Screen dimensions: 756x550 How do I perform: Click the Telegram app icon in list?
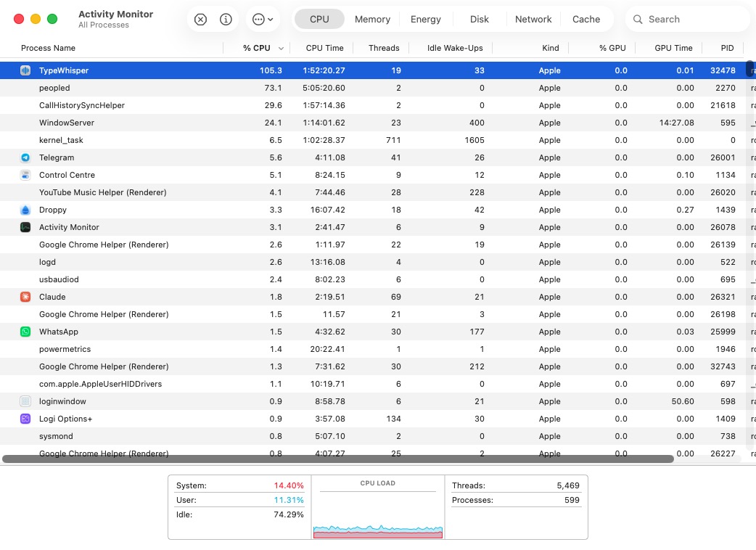tap(25, 157)
